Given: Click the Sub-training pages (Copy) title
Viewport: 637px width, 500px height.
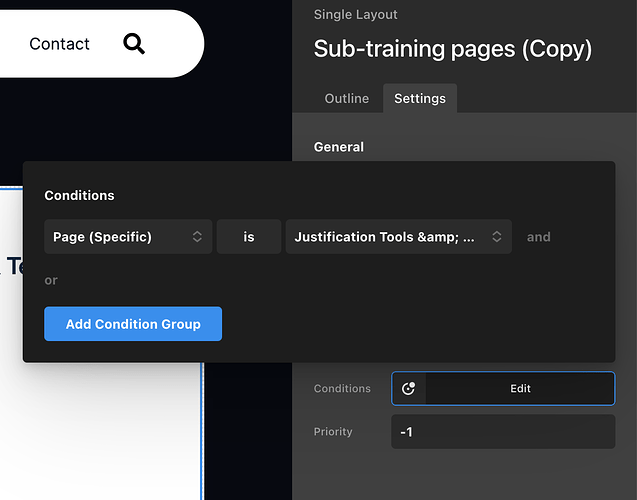Looking at the screenshot, I should [452, 49].
